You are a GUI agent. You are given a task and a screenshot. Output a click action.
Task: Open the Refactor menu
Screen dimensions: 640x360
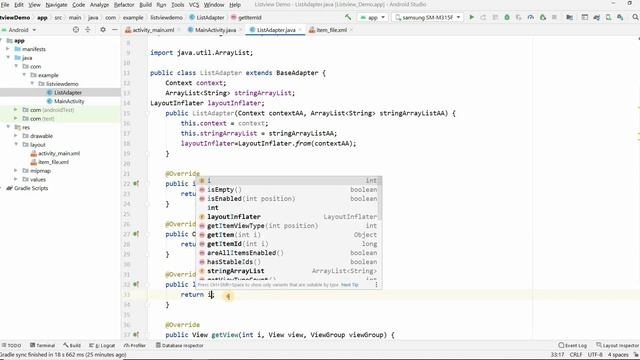point(124,4)
